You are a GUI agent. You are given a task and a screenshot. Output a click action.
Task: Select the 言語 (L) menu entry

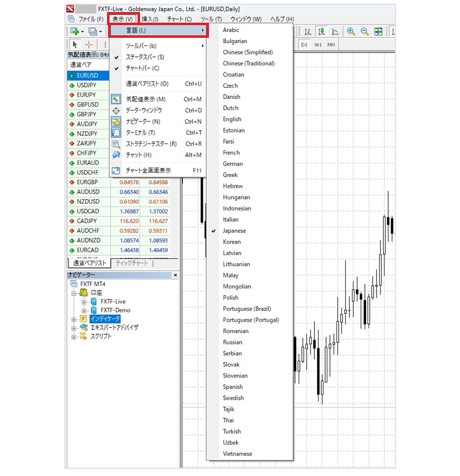[158, 31]
